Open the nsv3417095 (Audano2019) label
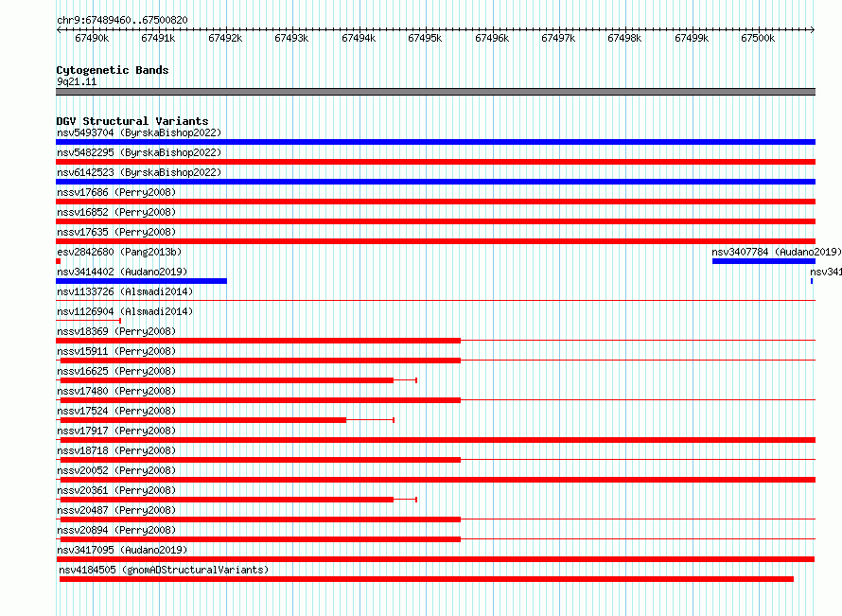Viewport: 842px width, 616px height. pos(122,550)
